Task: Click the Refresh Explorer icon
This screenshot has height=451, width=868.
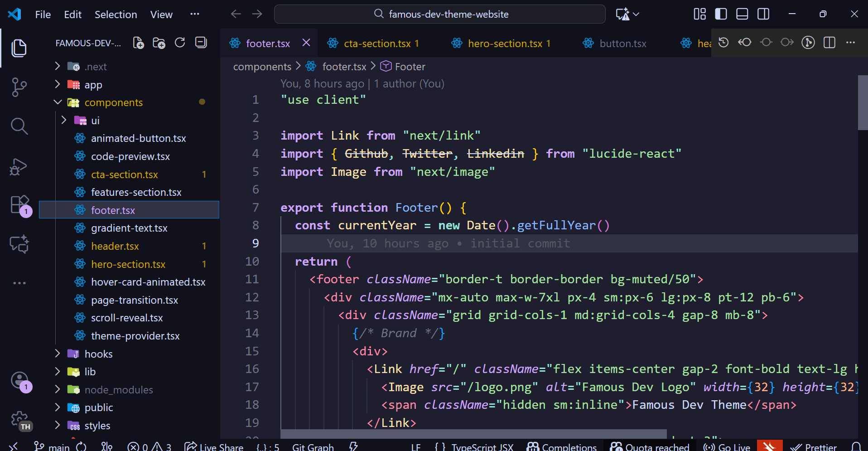Action: [x=180, y=43]
